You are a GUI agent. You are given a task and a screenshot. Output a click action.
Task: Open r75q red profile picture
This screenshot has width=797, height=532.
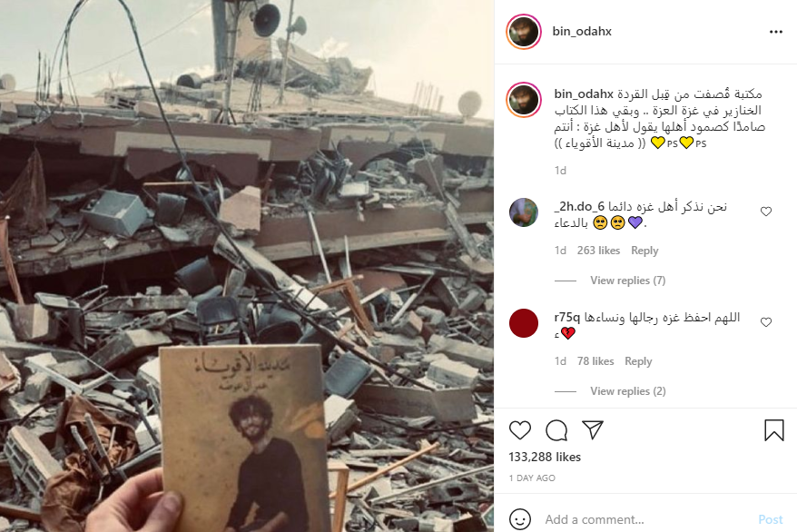point(524,323)
